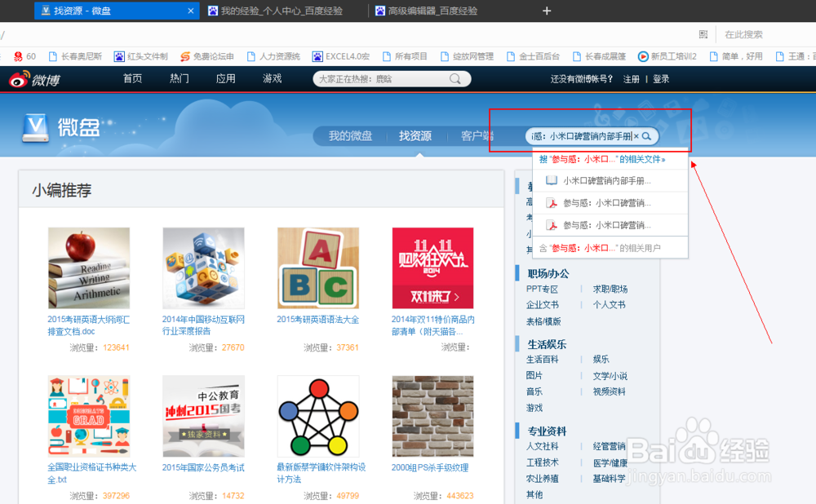Click the Weibo hot search input
The height and width of the screenshot is (504, 816).
383,79
